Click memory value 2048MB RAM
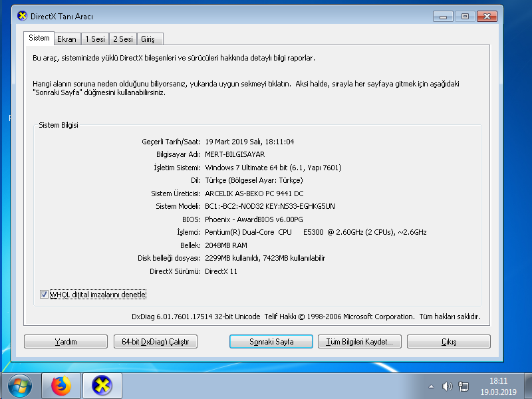 pos(226,245)
